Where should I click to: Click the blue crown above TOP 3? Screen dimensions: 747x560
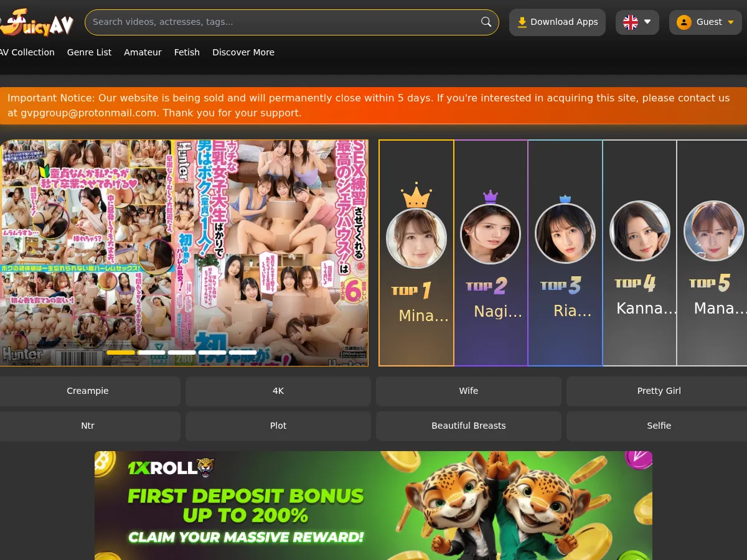[x=565, y=199]
